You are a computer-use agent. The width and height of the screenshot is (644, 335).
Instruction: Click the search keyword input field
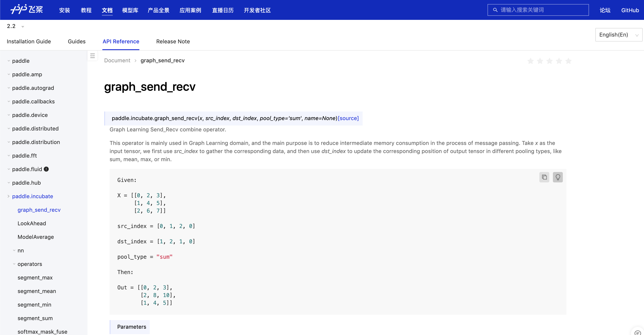pos(543,10)
